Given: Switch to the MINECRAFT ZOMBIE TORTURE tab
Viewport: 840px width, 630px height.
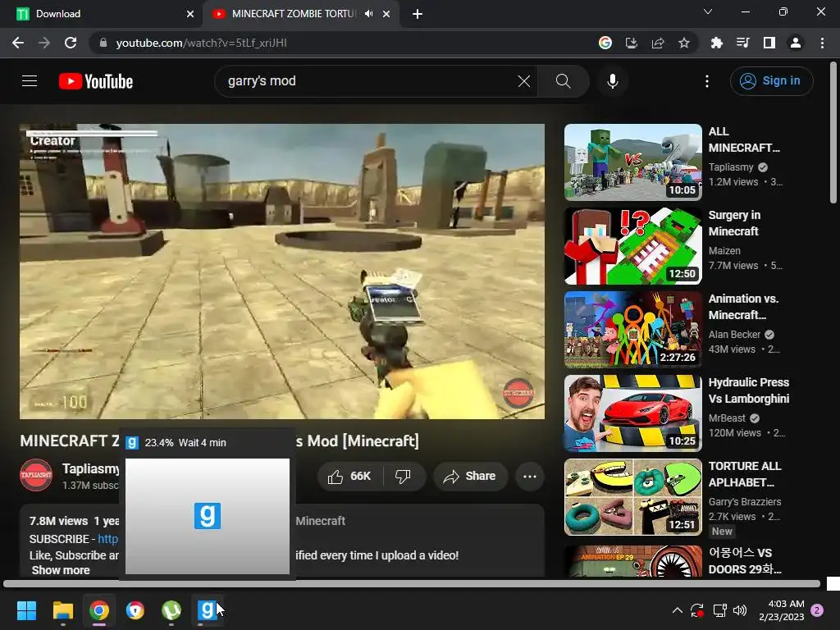Looking at the screenshot, I should click(293, 14).
